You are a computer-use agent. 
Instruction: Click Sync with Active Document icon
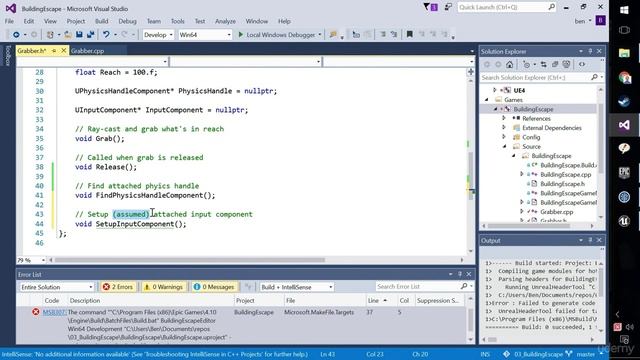point(544,64)
